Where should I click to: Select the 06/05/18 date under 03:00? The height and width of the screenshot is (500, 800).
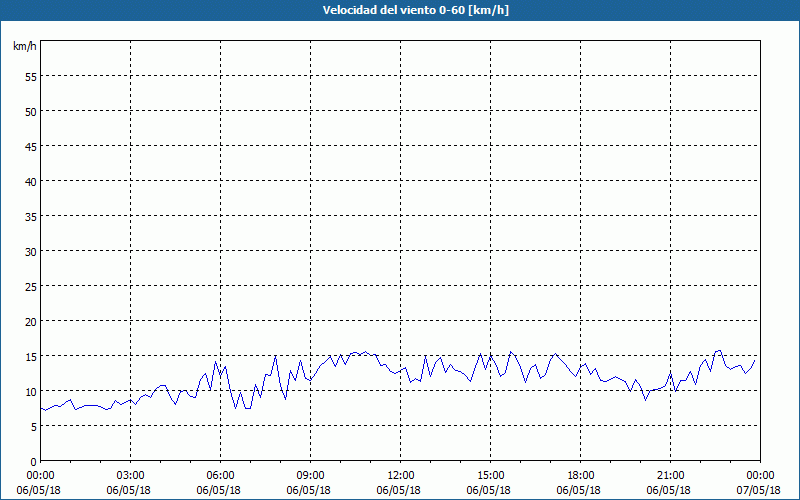(x=129, y=490)
